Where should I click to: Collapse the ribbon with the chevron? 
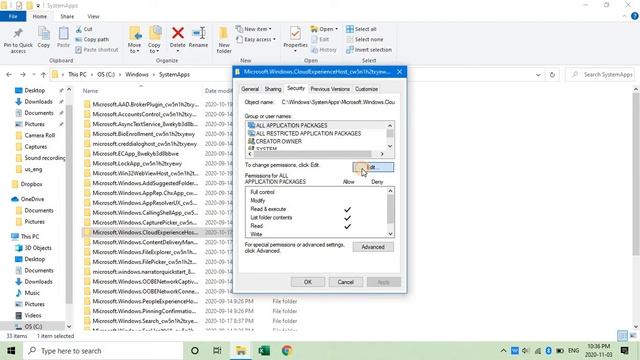coord(624,16)
